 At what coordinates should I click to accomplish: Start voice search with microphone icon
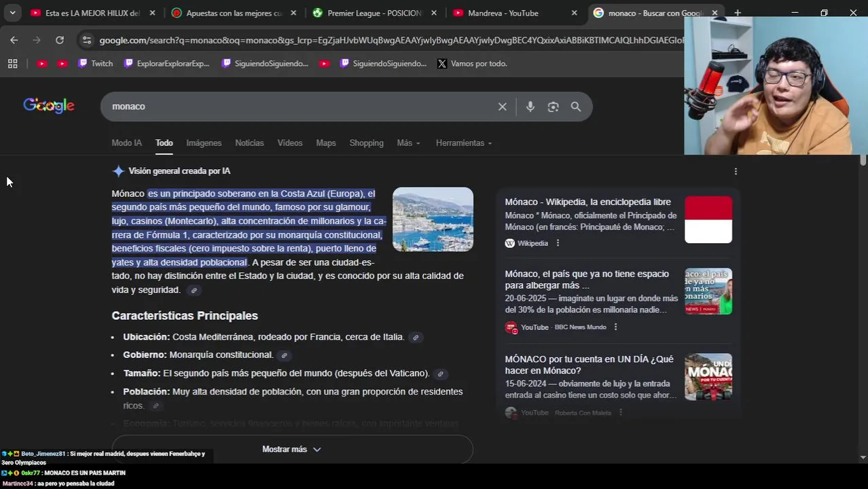click(530, 107)
